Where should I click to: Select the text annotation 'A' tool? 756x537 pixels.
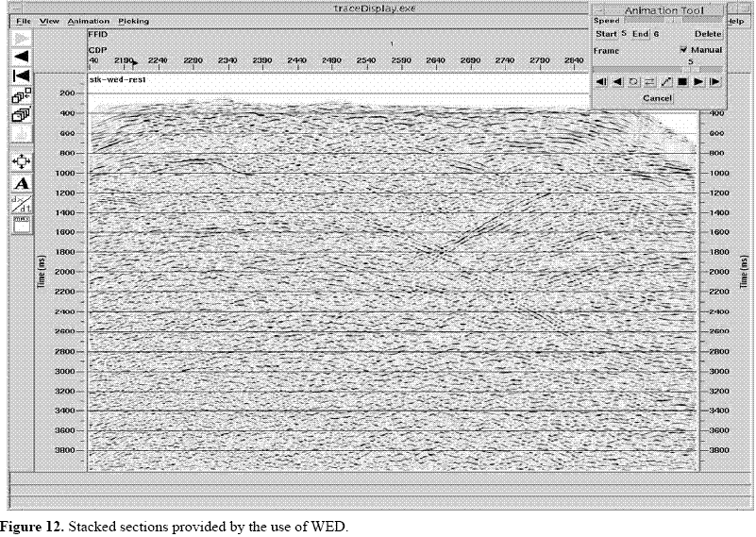[21, 182]
